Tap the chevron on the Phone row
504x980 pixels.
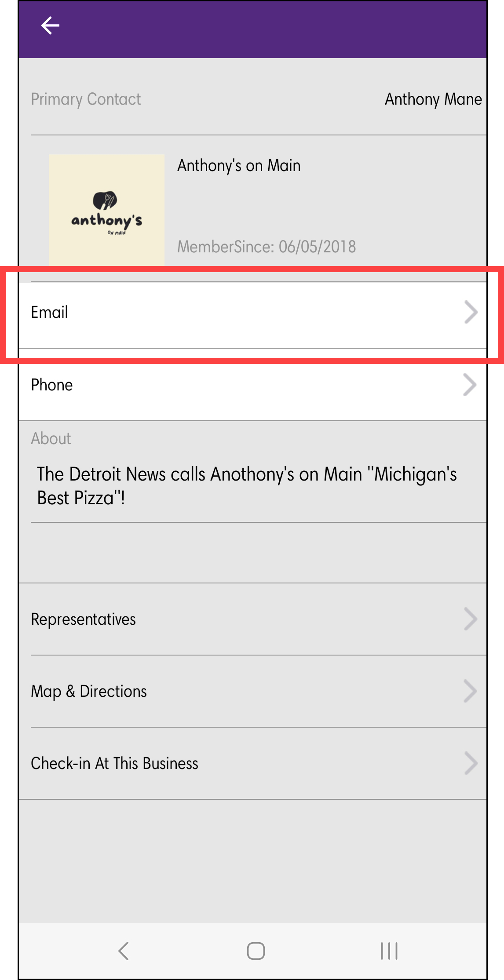click(x=470, y=385)
